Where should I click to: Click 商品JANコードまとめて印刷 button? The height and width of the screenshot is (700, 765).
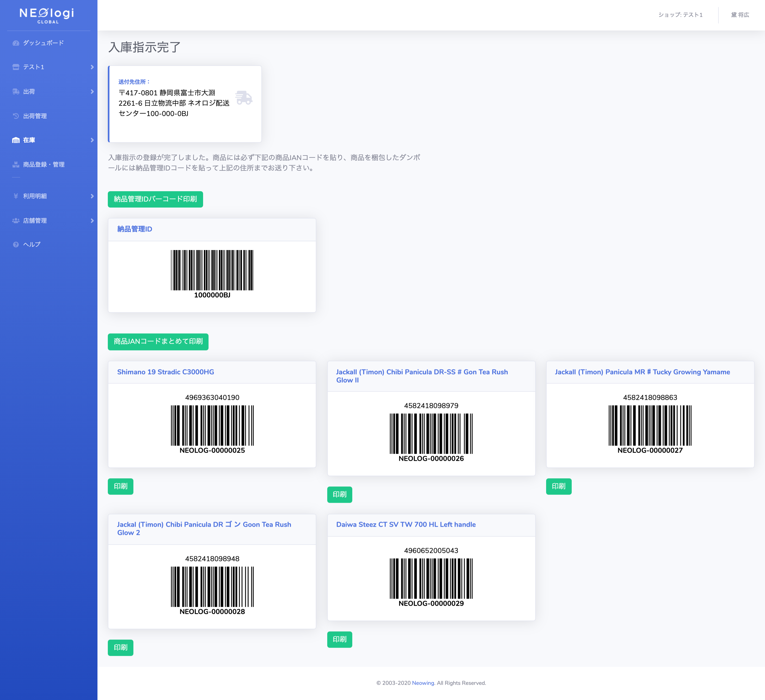coord(158,342)
